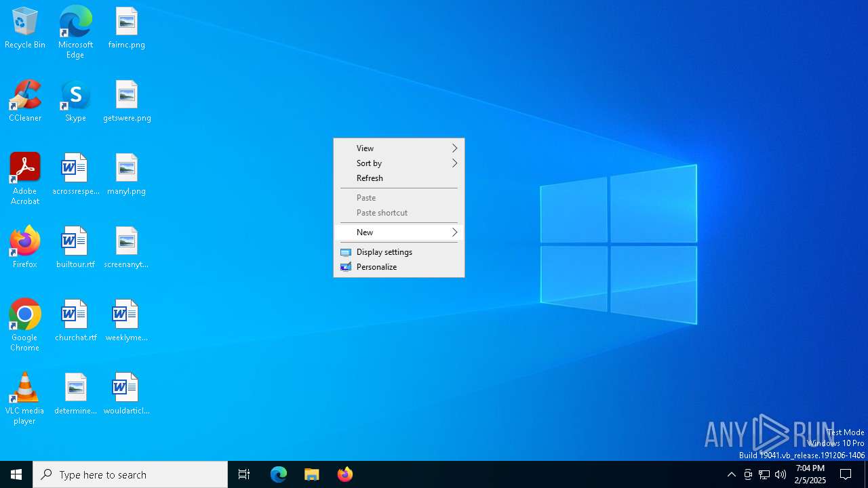
Task: Launch Firefox from the taskbar
Action: click(x=345, y=474)
